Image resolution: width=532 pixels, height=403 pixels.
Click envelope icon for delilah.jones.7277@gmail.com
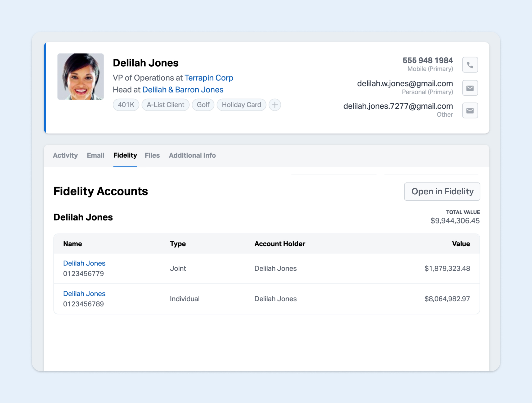point(470,111)
